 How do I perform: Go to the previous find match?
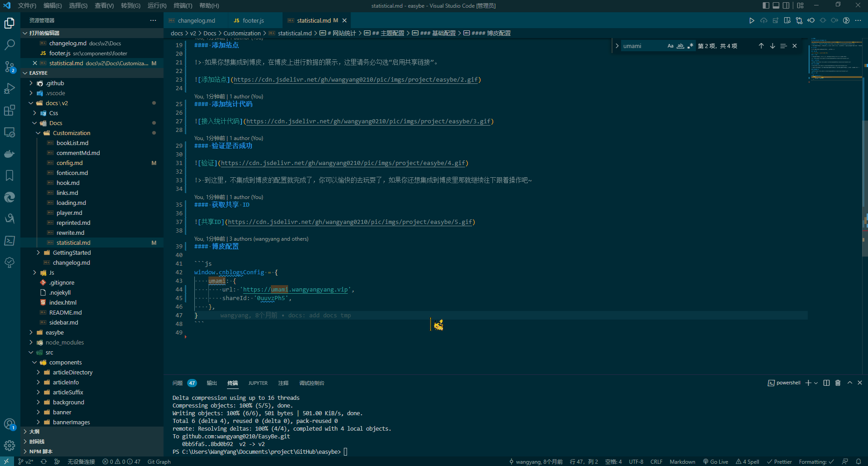tap(761, 46)
